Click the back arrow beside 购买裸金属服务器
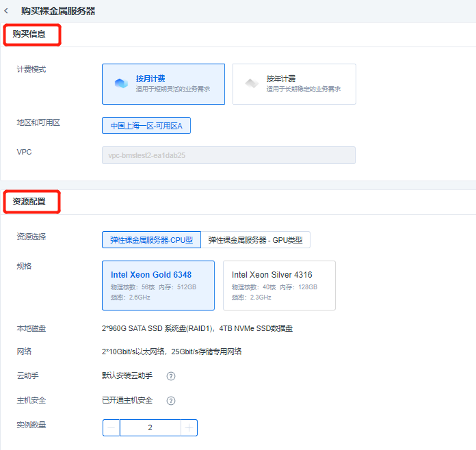 [7, 11]
